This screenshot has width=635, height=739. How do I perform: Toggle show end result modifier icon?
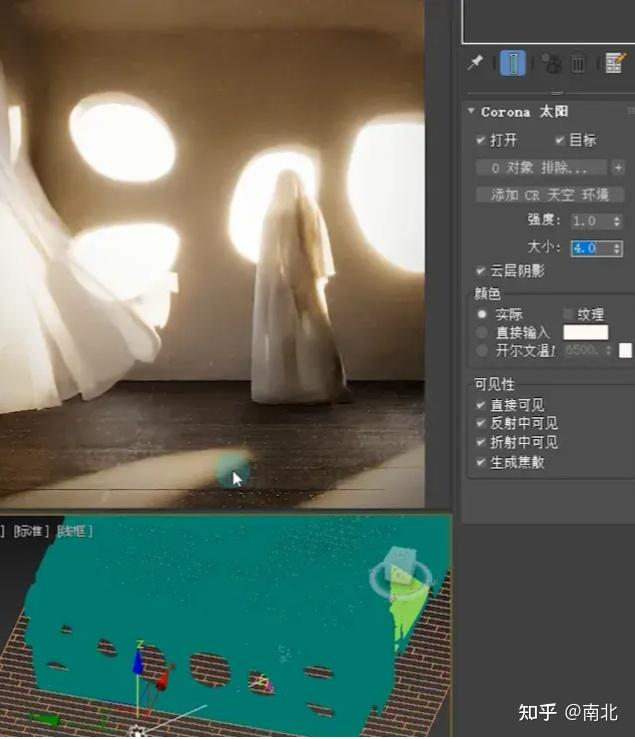point(512,63)
